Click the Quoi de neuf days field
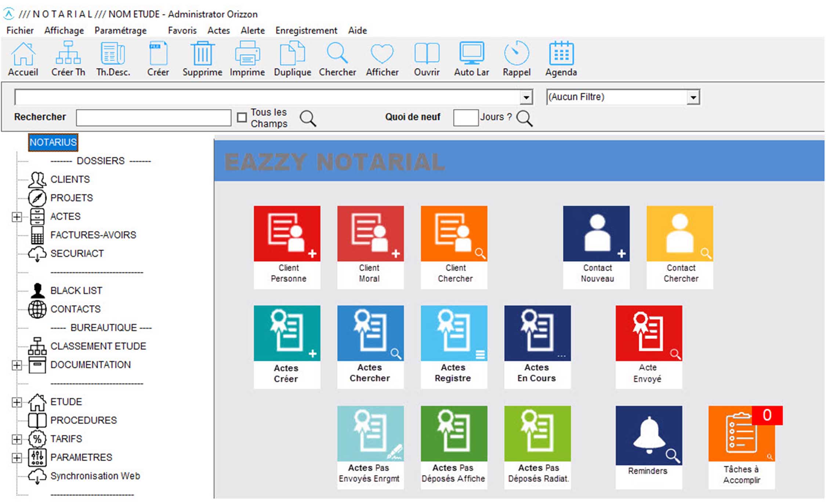Viewport: 826px width, 504px height. pos(465,118)
